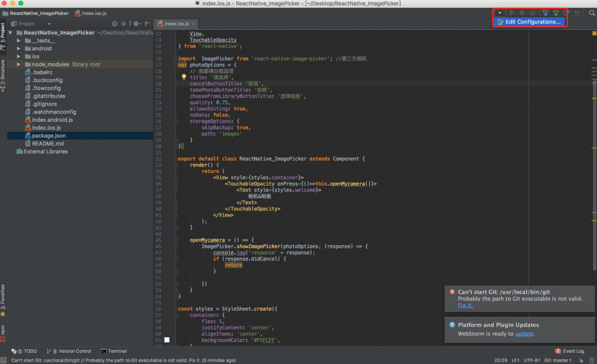Click the white color swatch on line 61
This screenshot has height=364, width=597.
click(x=167, y=340)
